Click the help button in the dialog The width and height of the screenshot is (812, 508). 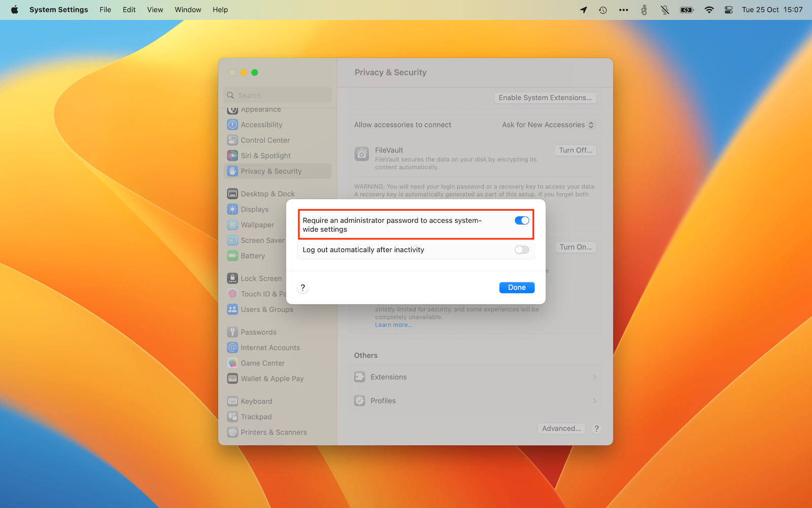click(303, 288)
